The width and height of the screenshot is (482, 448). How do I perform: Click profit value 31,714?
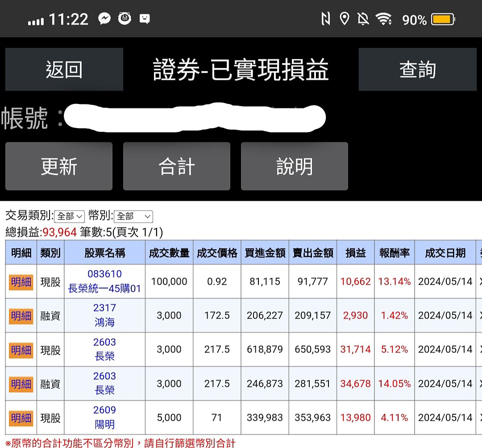coord(355,349)
